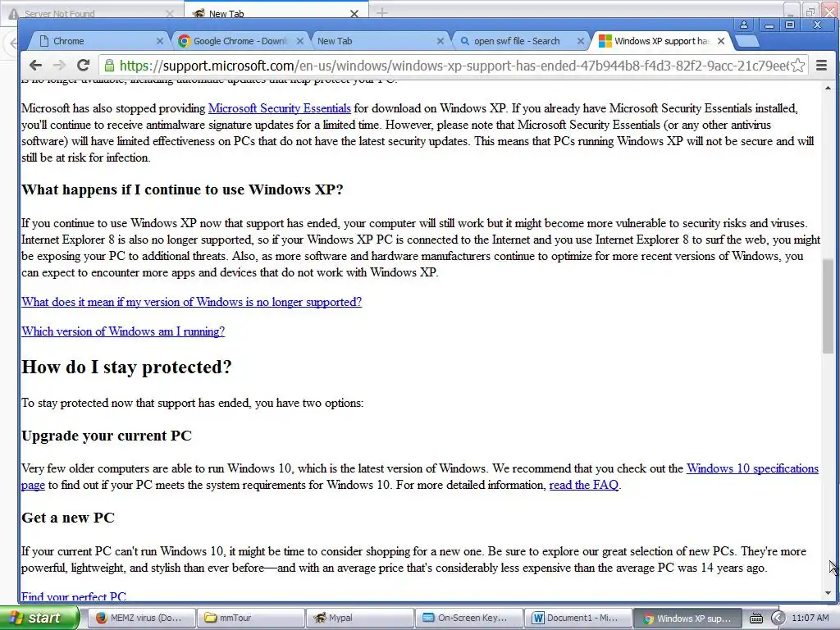Close New Tab in background Mypal window
The height and width of the screenshot is (630, 840).
click(354, 13)
